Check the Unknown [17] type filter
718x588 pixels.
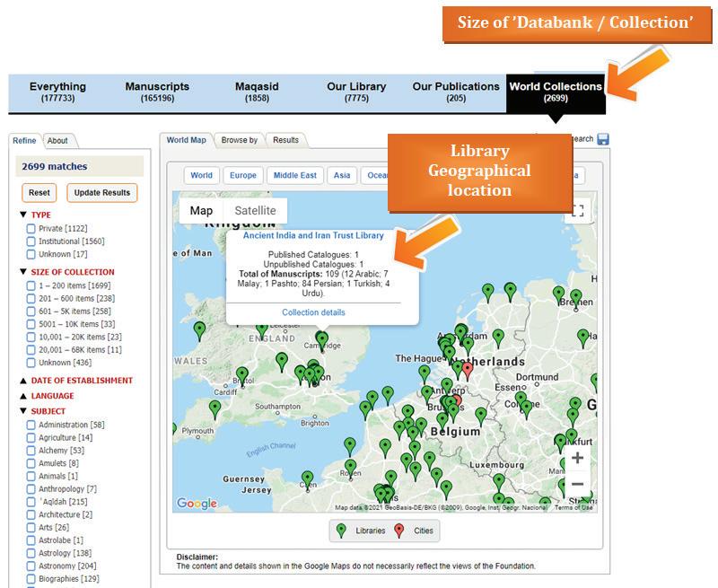pos(31,254)
